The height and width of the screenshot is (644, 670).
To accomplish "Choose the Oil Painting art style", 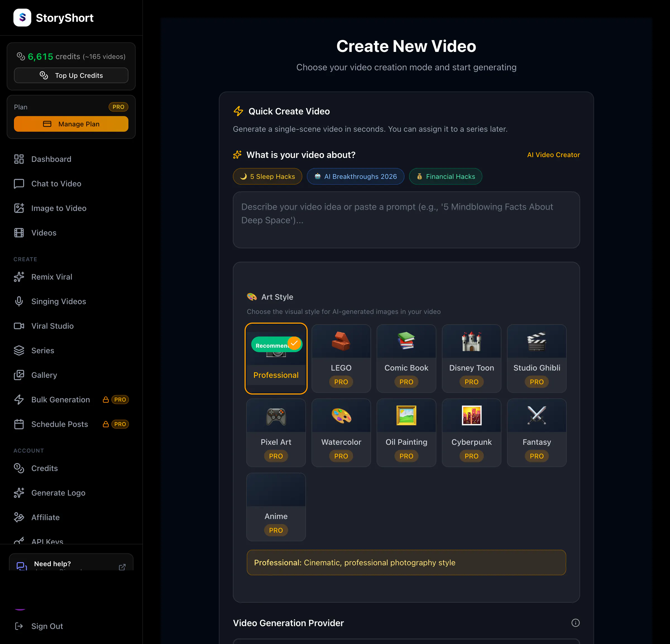I will point(406,433).
